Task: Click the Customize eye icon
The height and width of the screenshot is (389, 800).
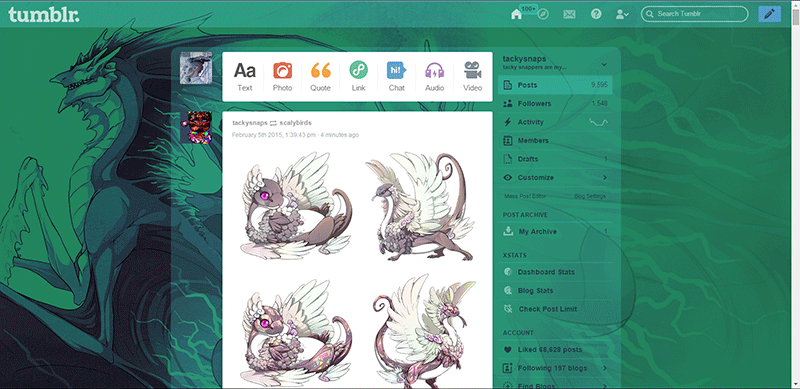Action: (507, 178)
